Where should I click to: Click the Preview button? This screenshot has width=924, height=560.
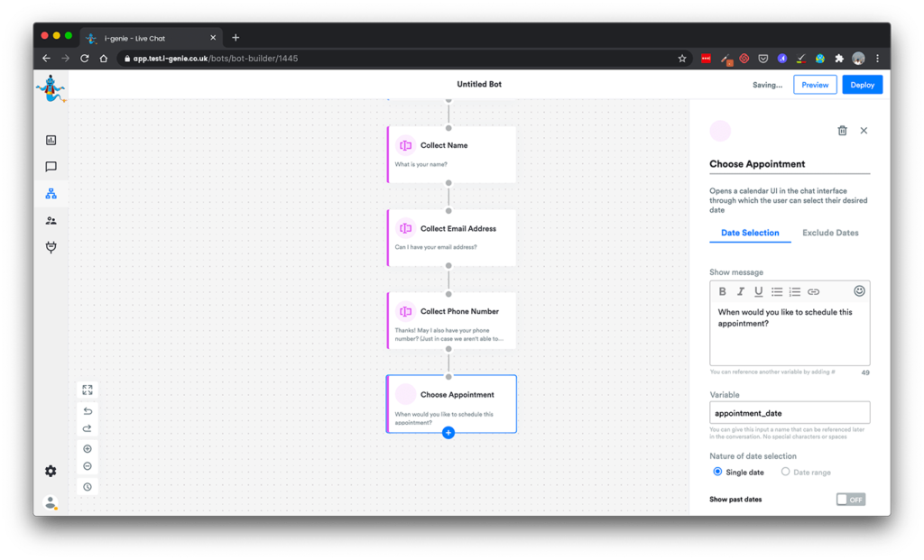click(815, 85)
